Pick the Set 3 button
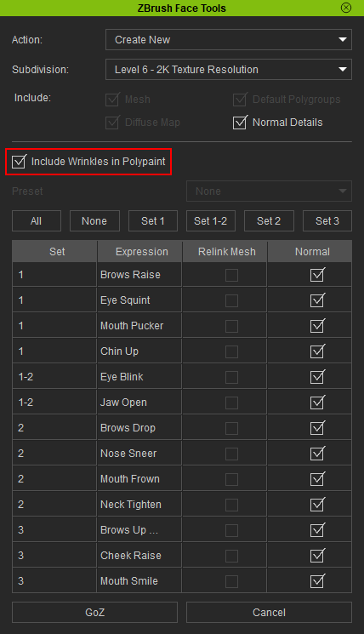This screenshot has height=634, width=364. [327, 220]
